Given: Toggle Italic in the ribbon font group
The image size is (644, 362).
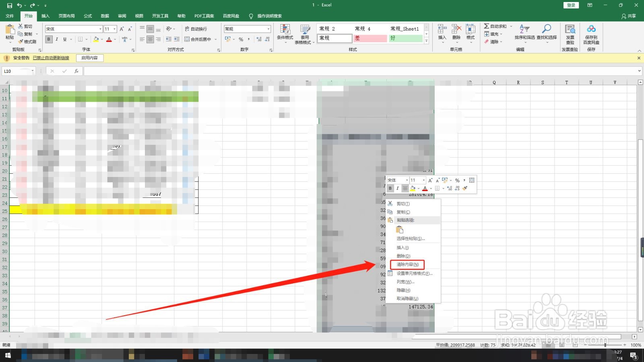Looking at the screenshot, I should [57, 39].
